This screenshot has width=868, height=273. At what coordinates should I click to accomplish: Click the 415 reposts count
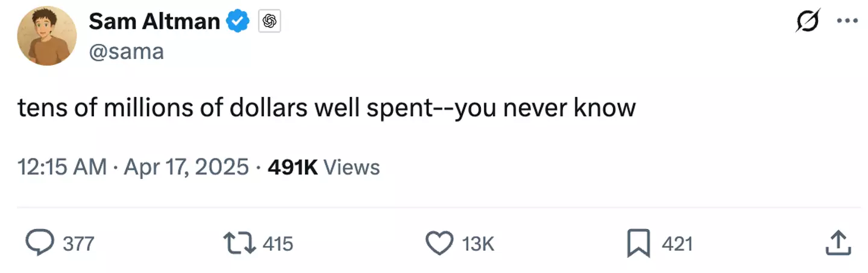pos(278,244)
